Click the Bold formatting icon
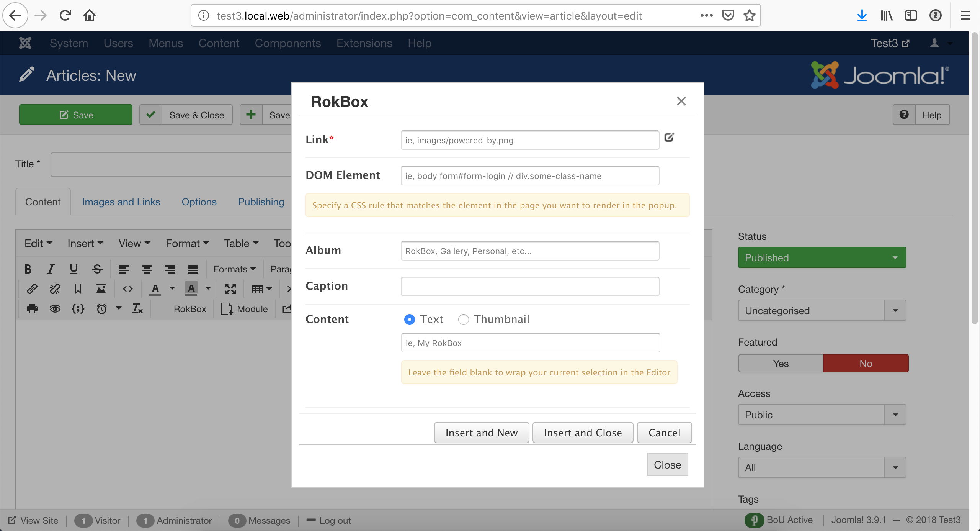 click(28, 269)
